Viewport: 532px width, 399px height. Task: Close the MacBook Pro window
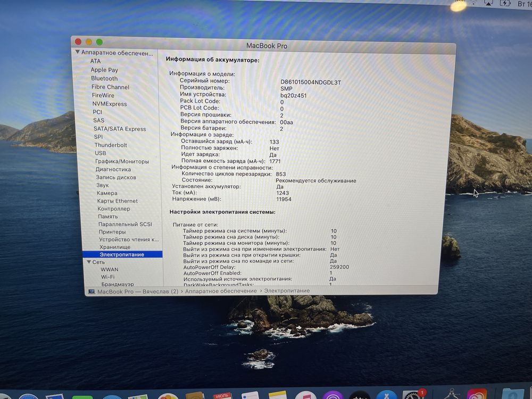(78, 41)
